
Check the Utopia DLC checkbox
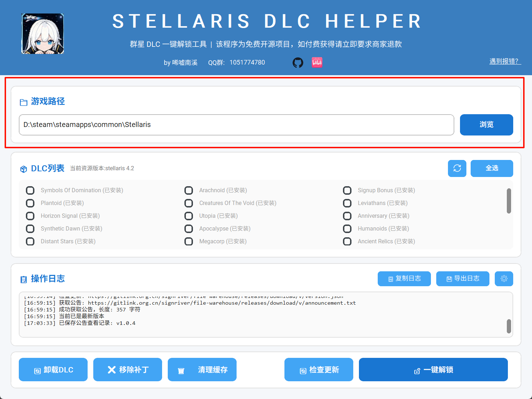pyautogui.click(x=189, y=216)
